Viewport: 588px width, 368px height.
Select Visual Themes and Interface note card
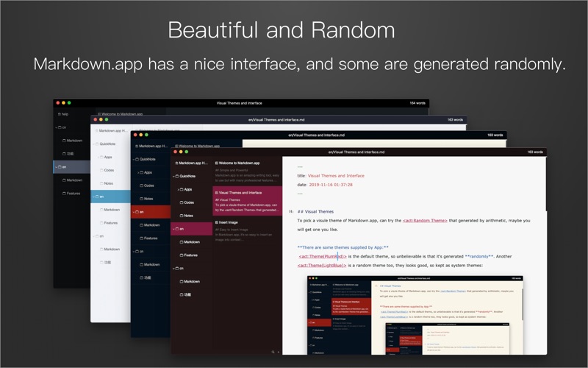point(247,201)
